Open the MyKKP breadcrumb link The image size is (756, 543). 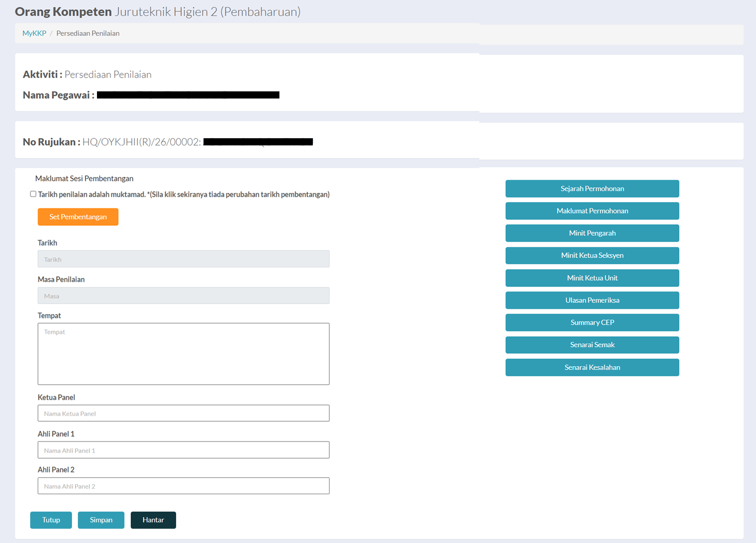click(x=34, y=33)
